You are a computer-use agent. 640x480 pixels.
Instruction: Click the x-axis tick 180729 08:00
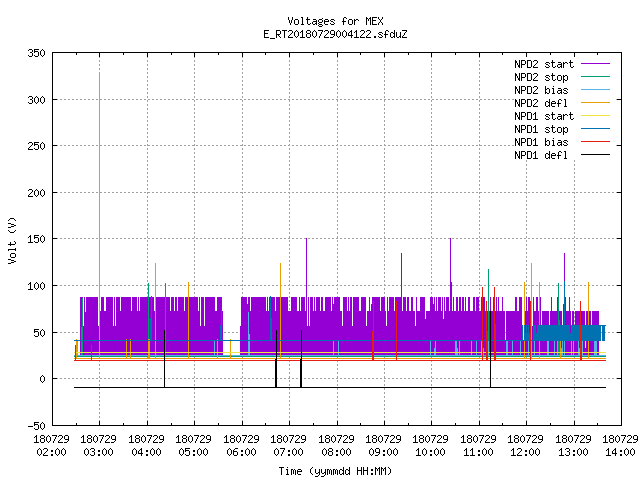336,446
